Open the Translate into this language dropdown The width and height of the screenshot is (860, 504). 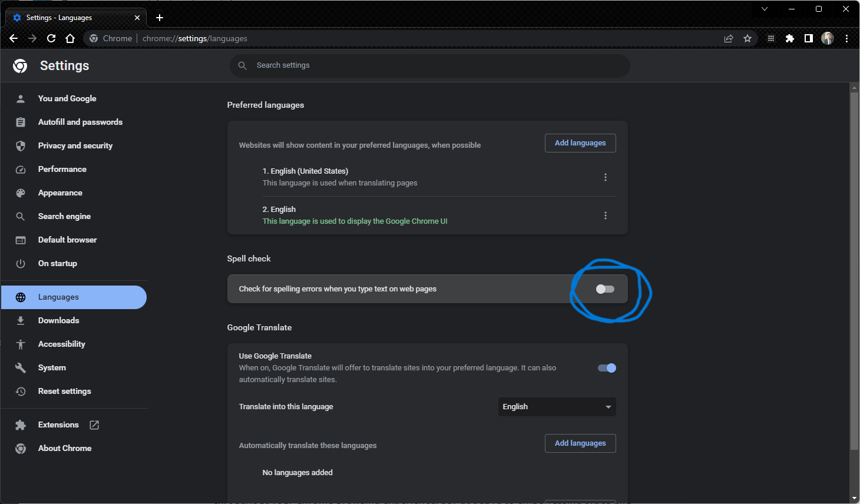(557, 407)
